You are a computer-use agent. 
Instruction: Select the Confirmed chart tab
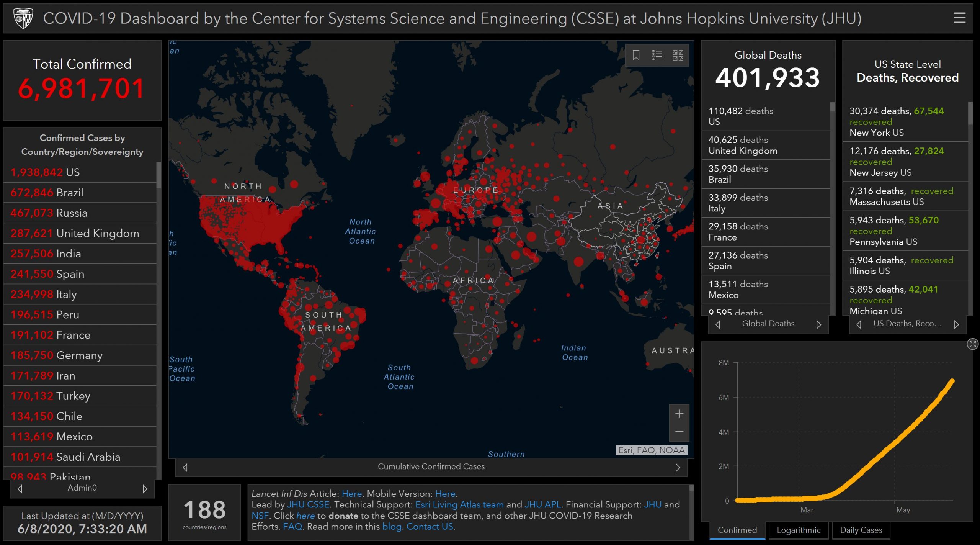737,530
